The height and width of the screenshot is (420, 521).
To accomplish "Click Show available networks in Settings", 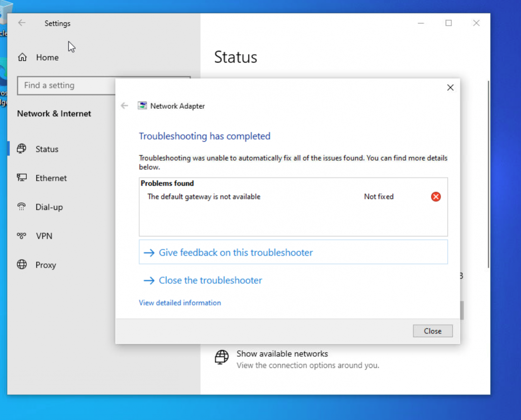I will click(282, 354).
